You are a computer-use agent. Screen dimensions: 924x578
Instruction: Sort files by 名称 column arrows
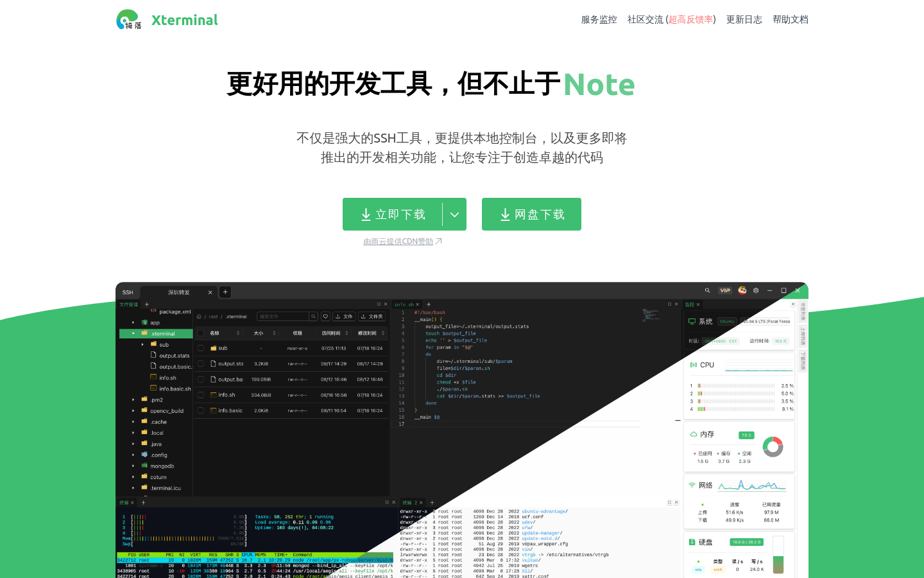coord(237,333)
